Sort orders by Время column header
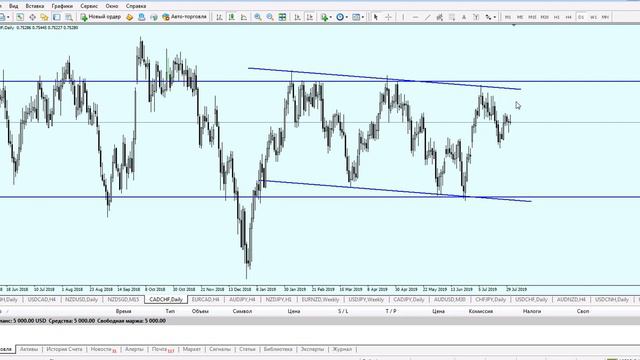This screenshot has height=360, width=640. (x=123, y=311)
